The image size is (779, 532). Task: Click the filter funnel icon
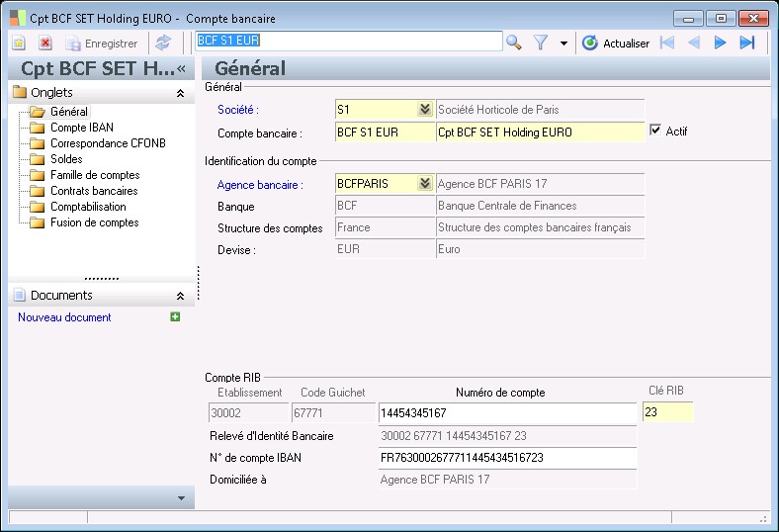point(541,43)
